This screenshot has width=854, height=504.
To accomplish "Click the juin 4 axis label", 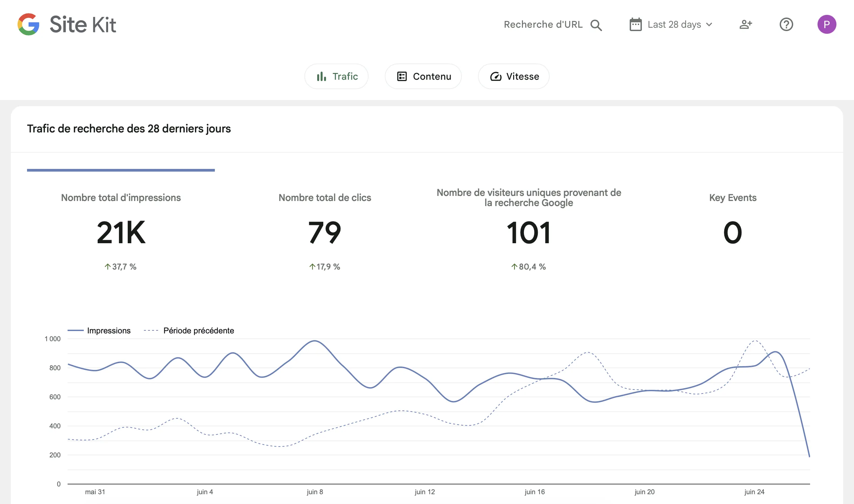I will [x=205, y=492].
